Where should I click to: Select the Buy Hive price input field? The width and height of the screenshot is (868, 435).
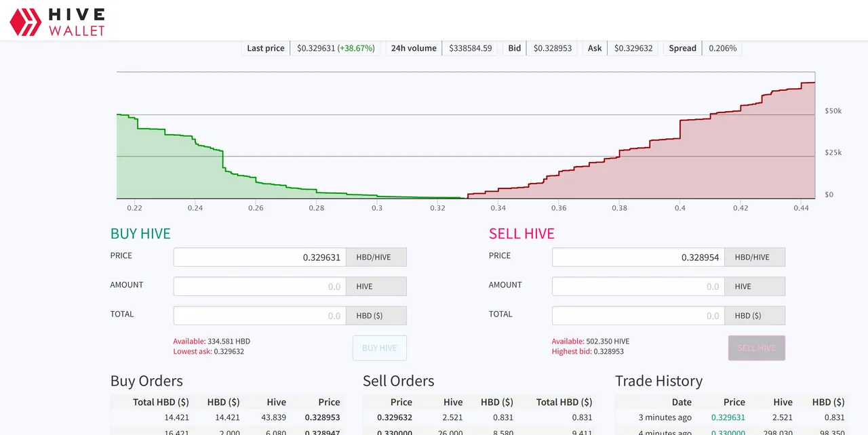click(x=260, y=257)
